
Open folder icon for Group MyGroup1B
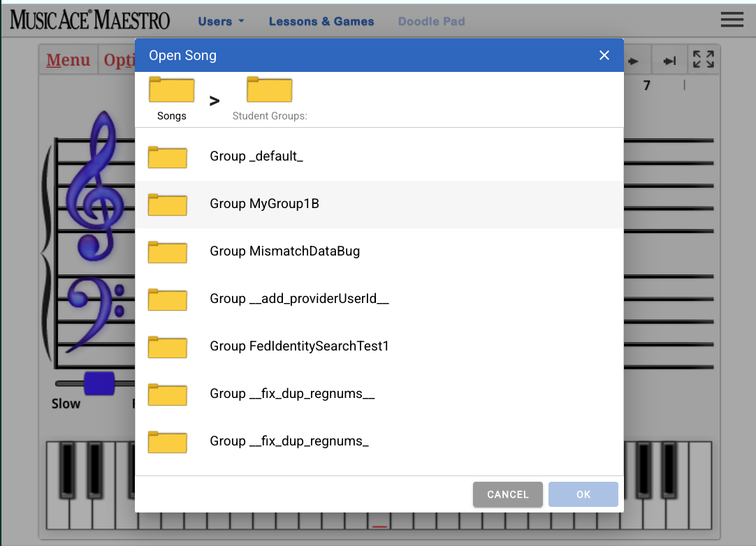(x=167, y=205)
